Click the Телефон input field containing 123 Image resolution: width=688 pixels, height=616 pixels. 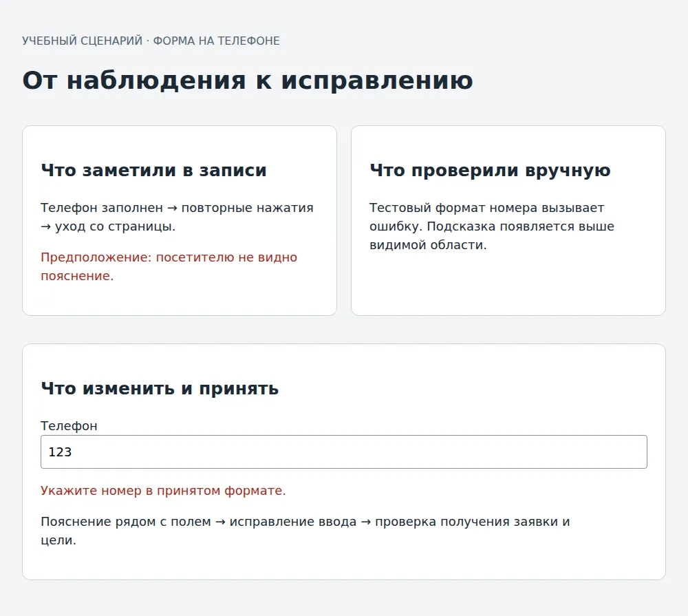click(343, 452)
